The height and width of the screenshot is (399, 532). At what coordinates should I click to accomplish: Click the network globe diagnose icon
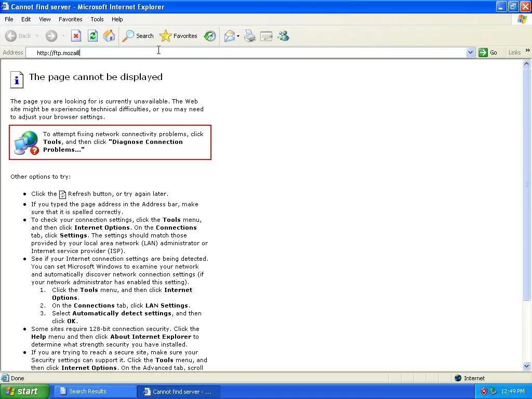[x=26, y=143]
